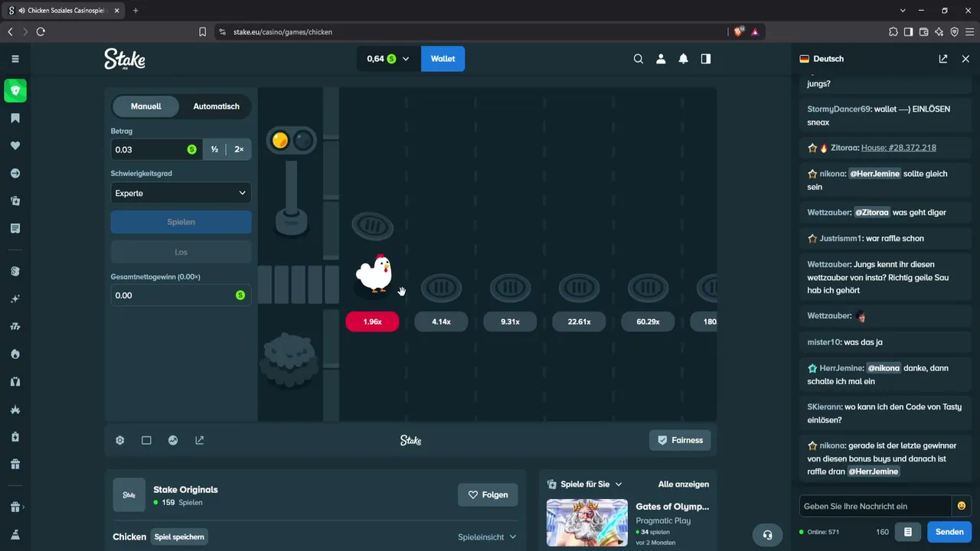Open live stats chart icon
The image size is (980, 551).
point(173,440)
